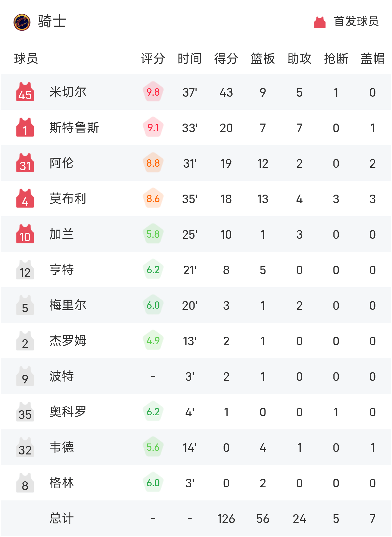Select Garland's number 10 jersey icon
This screenshot has height=537, width=392.
point(25,234)
